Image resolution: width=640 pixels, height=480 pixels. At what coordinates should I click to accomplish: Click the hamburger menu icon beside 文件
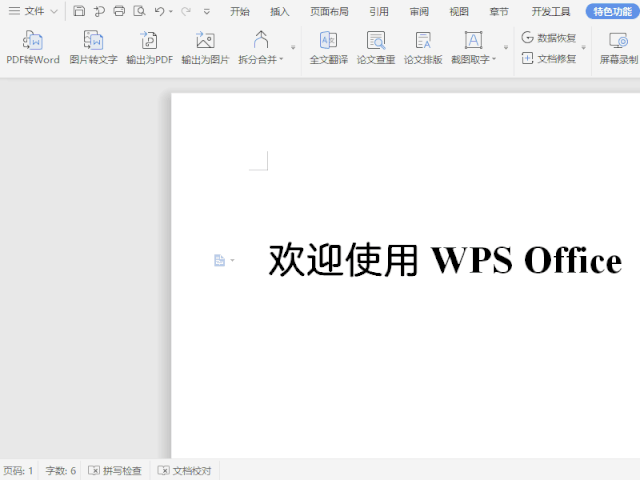(x=14, y=11)
